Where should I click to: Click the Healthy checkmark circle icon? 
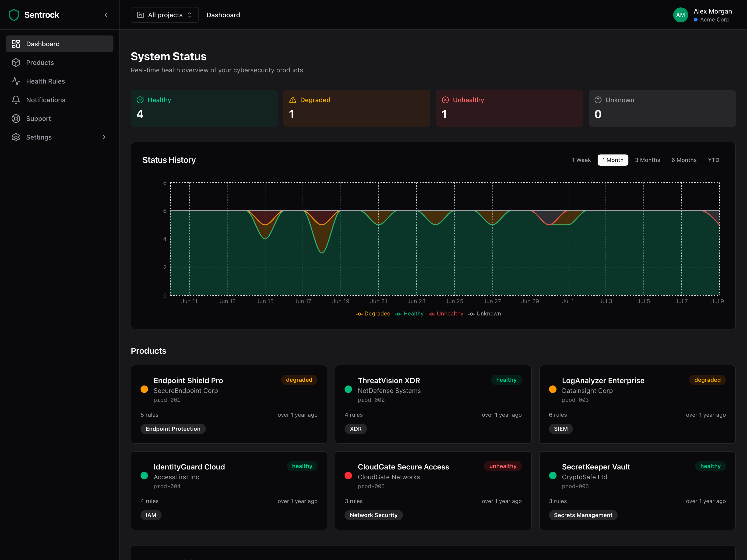pos(140,100)
